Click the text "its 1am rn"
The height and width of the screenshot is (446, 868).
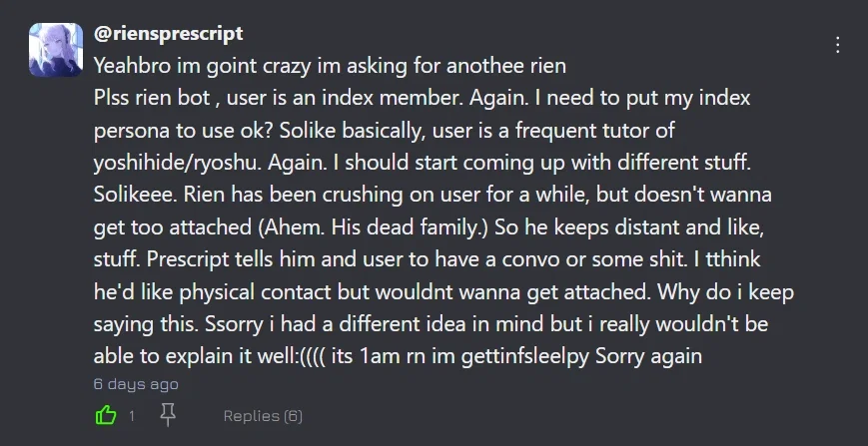coord(380,356)
